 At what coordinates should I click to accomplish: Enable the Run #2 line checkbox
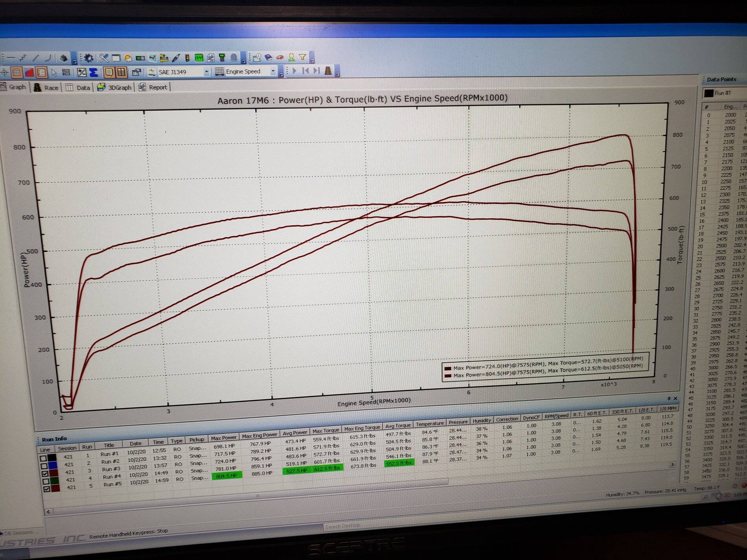(x=44, y=466)
